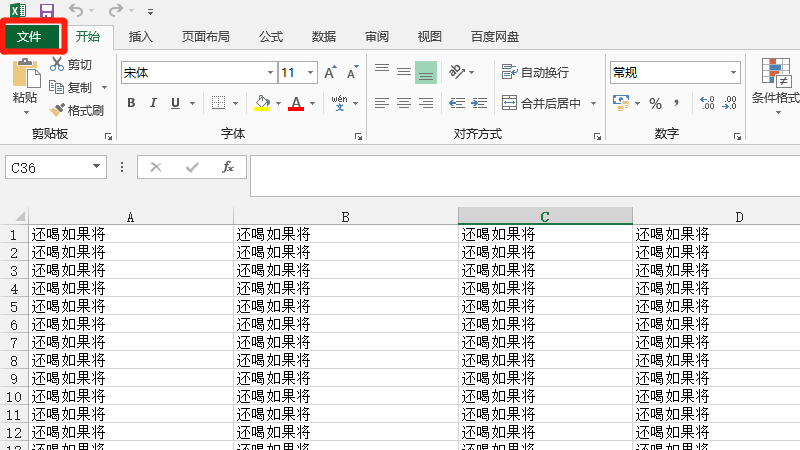Image resolution: width=800 pixels, height=450 pixels.
Task: Open the File (文件) tab
Action: click(29, 37)
